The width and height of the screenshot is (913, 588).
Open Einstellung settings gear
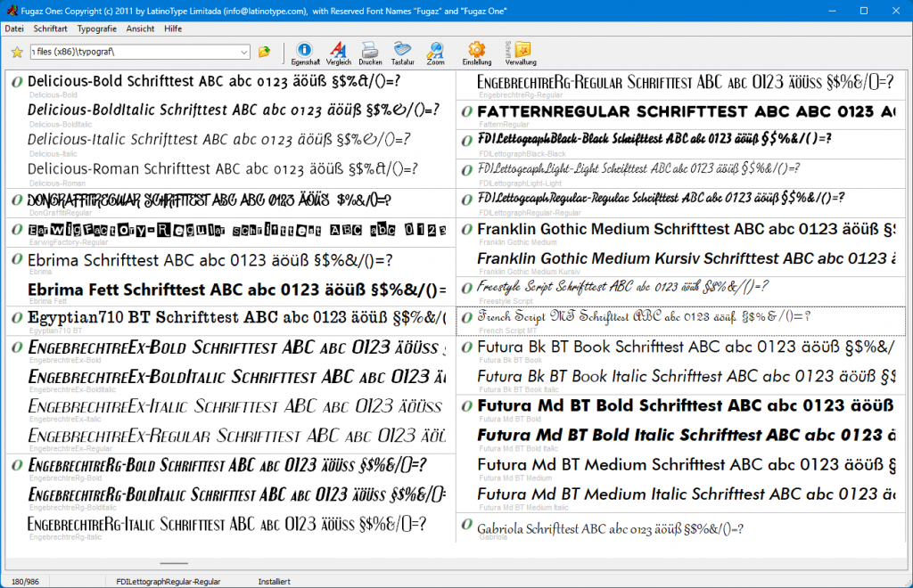pos(477,52)
